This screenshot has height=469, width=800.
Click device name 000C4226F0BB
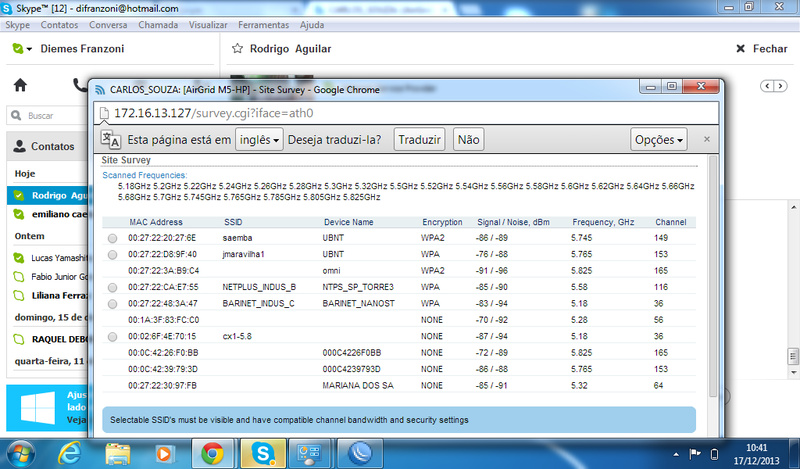click(352, 353)
